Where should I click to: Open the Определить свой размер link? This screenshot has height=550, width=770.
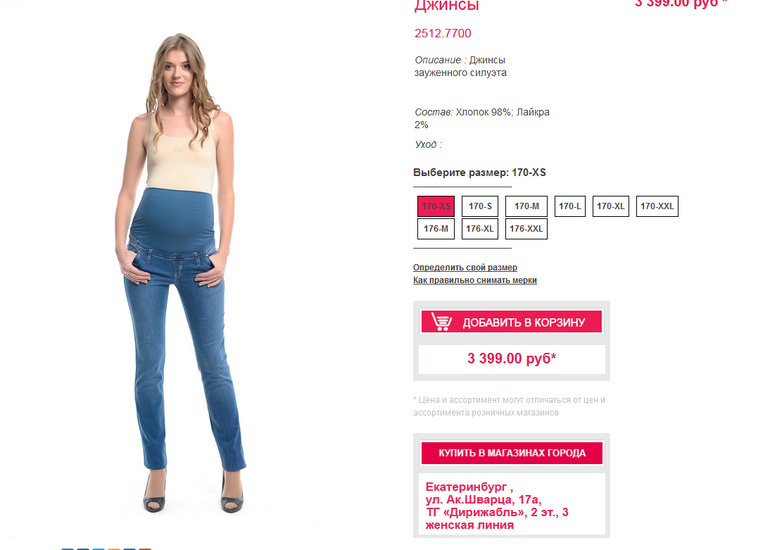tap(465, 268)
